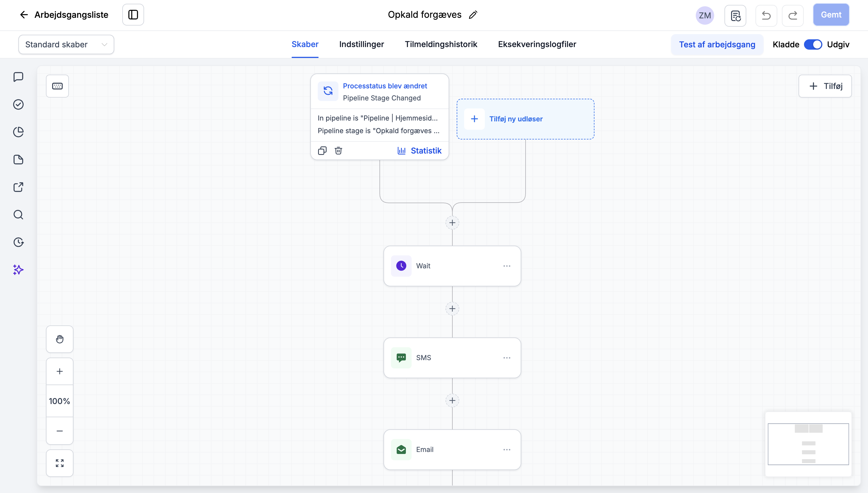Undo the last change
This screenshot has height=493, width=868.
click(766, 15)
